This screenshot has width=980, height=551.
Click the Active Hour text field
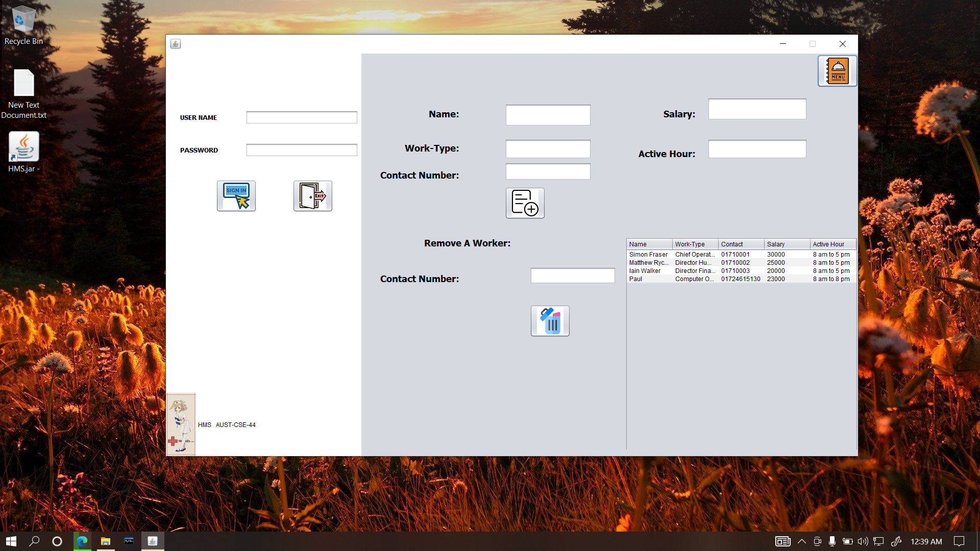tap(757, 149)
